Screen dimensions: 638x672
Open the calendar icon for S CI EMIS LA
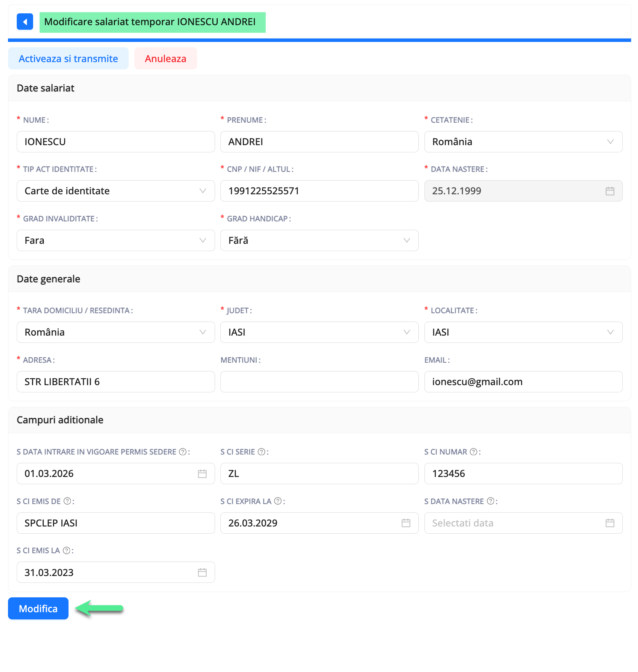[x=202, y=572]
